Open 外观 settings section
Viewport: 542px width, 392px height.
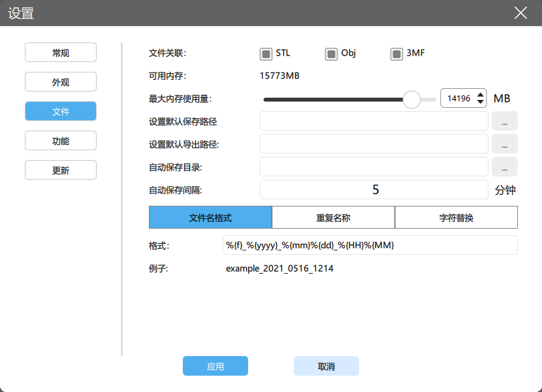tap(61, 82)
